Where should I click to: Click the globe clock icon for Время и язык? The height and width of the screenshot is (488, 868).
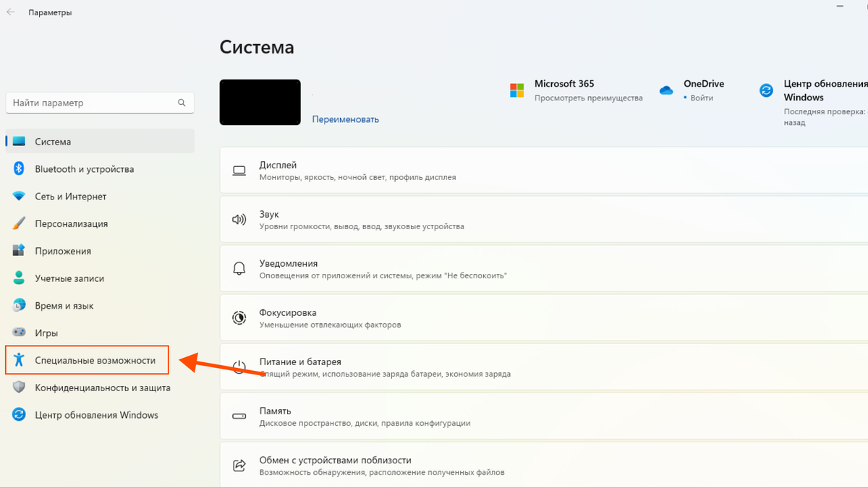pyautogui.click(x=20, y=306)
